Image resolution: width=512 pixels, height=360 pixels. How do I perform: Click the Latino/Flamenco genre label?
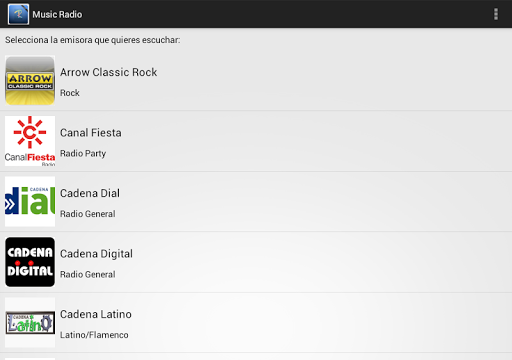94,335
